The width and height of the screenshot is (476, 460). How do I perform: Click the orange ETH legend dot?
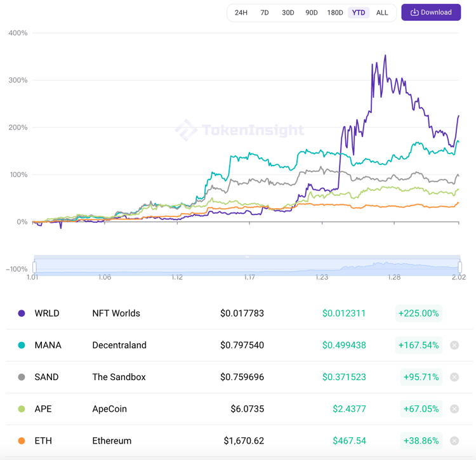click(x=22, y=440)
